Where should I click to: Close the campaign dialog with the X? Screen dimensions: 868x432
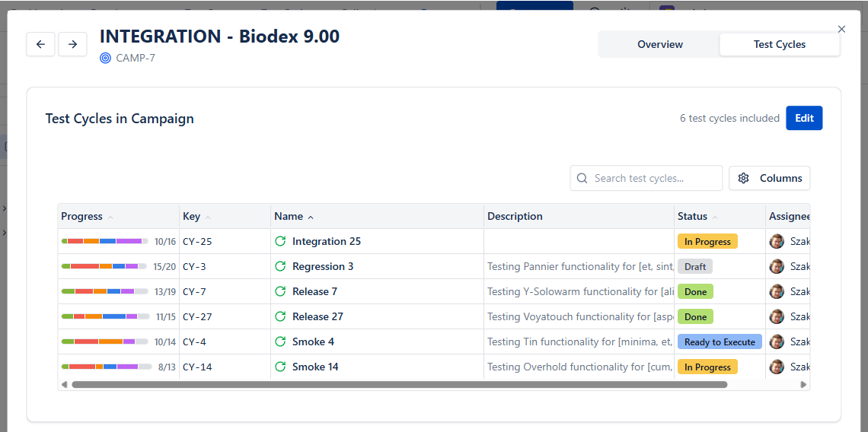tap(841, 29)
